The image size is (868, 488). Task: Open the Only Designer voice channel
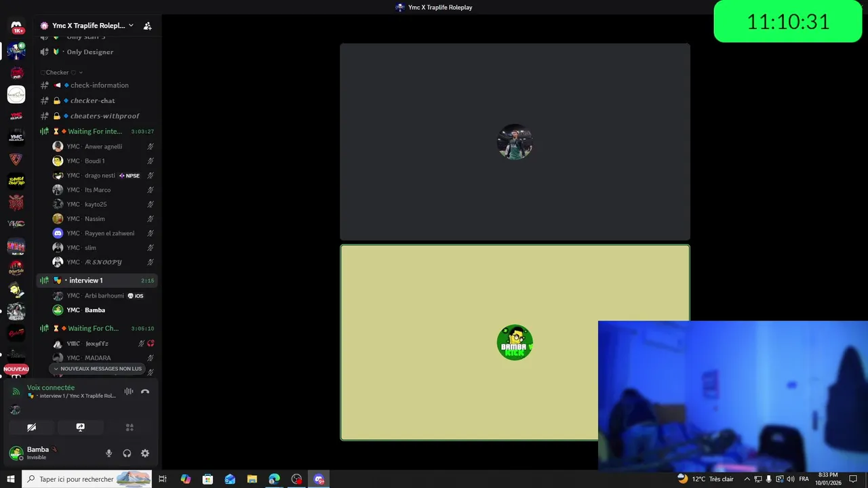[x=98, y=52]
